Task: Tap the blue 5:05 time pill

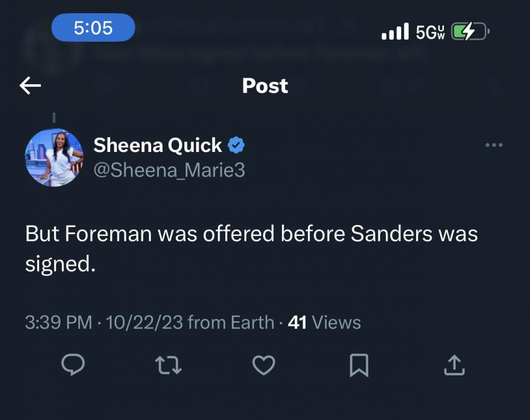Action: click(93, 28)
